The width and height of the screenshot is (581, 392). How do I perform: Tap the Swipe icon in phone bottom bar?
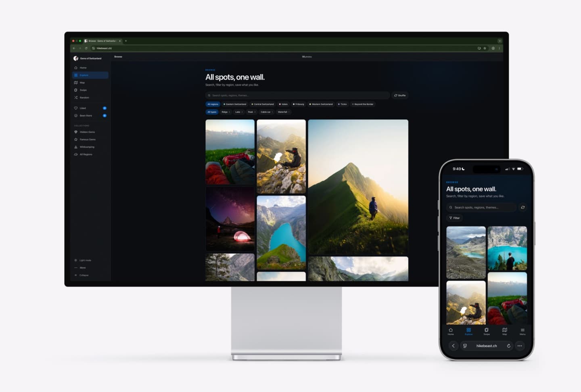(x=487, y=331)
